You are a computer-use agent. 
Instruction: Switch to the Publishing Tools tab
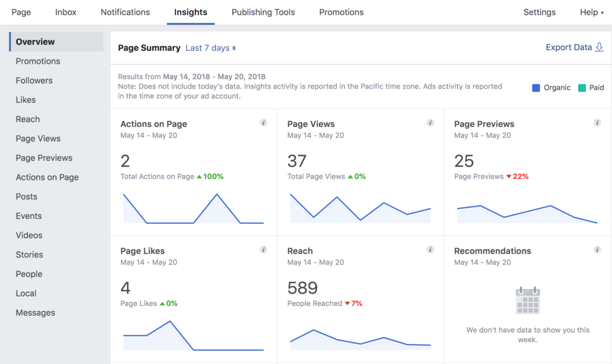263,12
